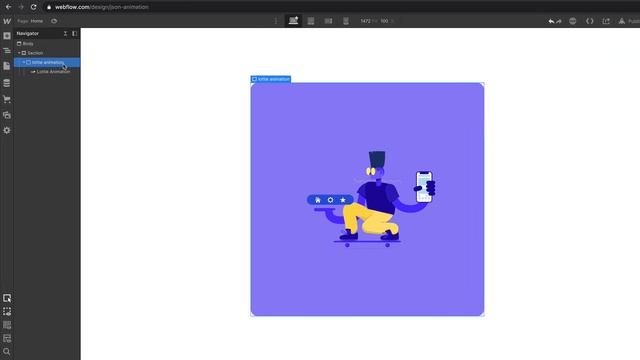Open the Navigator panel icon in sidebar
Screen dimensions: 640x360
pos(7,51)
